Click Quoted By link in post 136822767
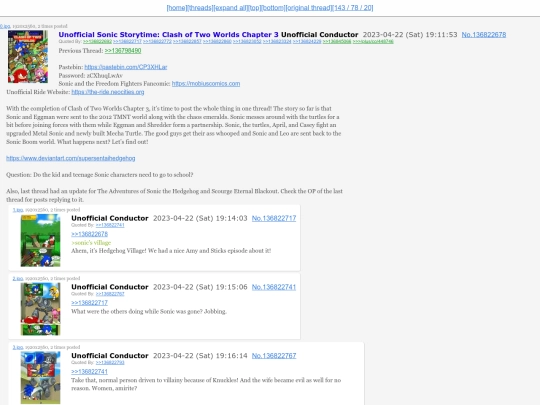Screen dimensions: 540x405 click(x=110, y=363)
